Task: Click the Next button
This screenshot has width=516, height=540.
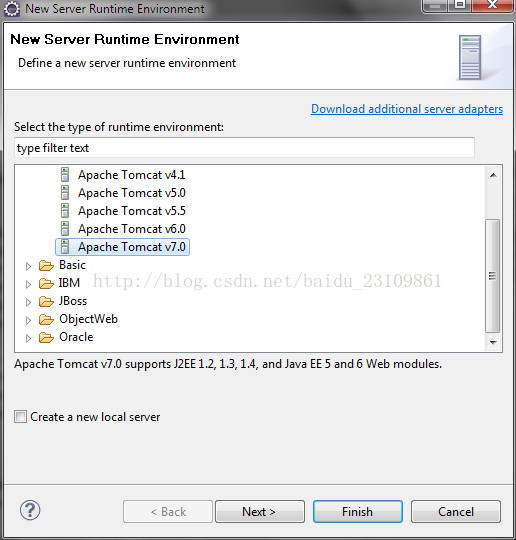Action: (x=260, y=511)
